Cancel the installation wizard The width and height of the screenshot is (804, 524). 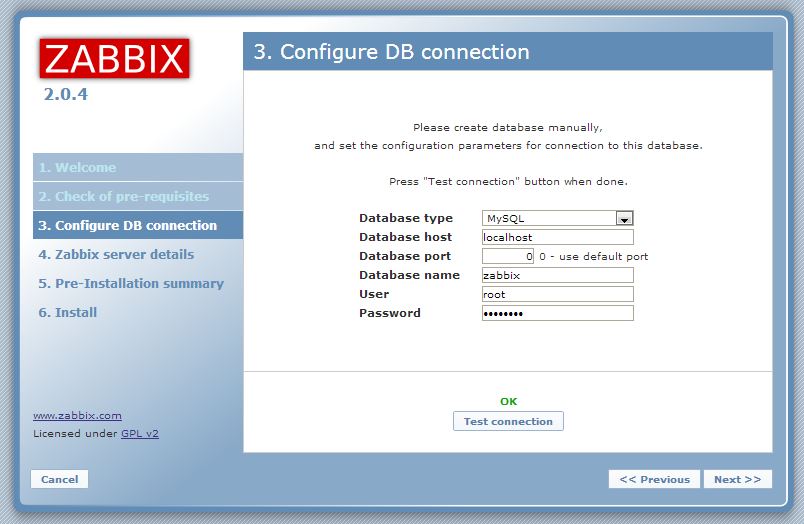click(x=59, y=479)
